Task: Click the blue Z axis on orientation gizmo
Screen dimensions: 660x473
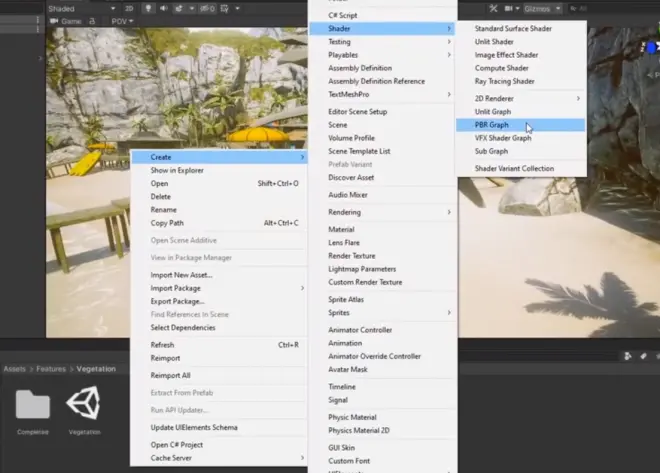Action: tap(651, 48)
